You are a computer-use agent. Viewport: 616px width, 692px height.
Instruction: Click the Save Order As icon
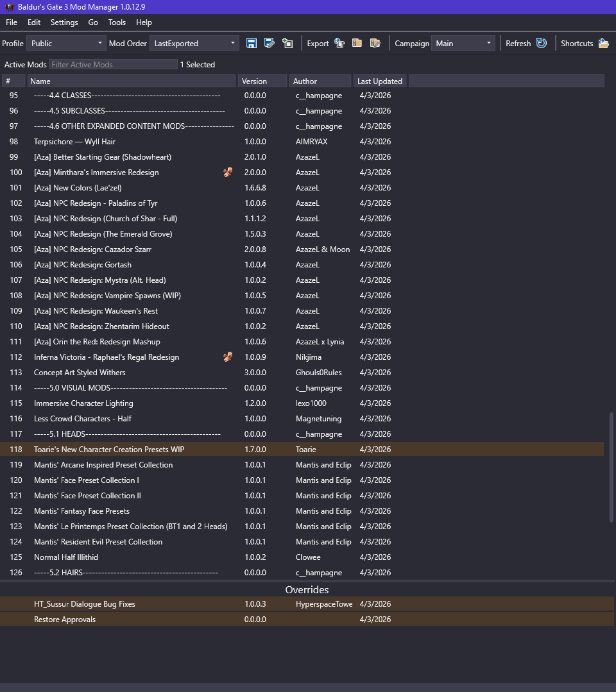[269, 43]
